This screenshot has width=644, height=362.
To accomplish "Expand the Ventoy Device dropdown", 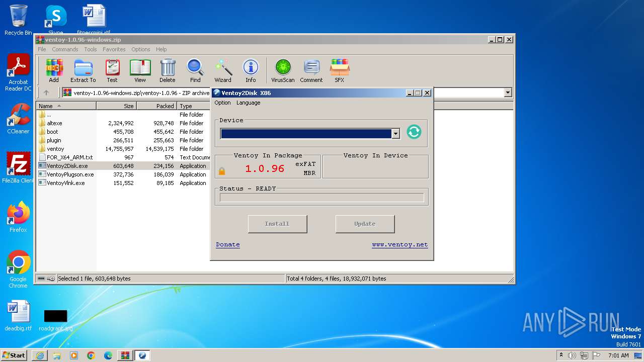I will pyautogui.click(x=395, y=133).
